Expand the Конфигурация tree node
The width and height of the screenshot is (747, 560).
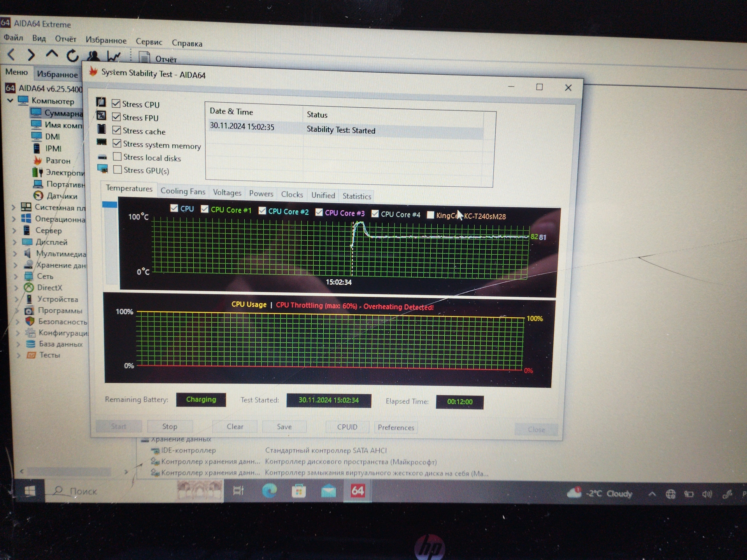point(18,333)
